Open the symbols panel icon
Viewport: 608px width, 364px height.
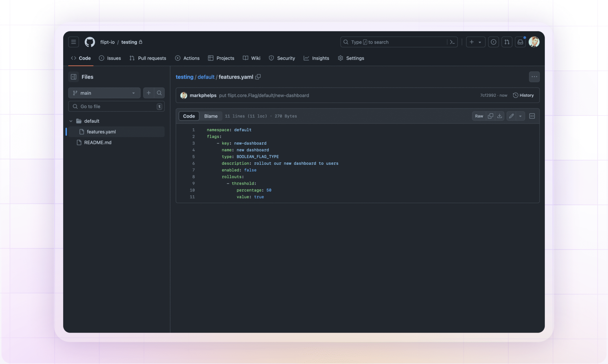(x=532, y=116)
